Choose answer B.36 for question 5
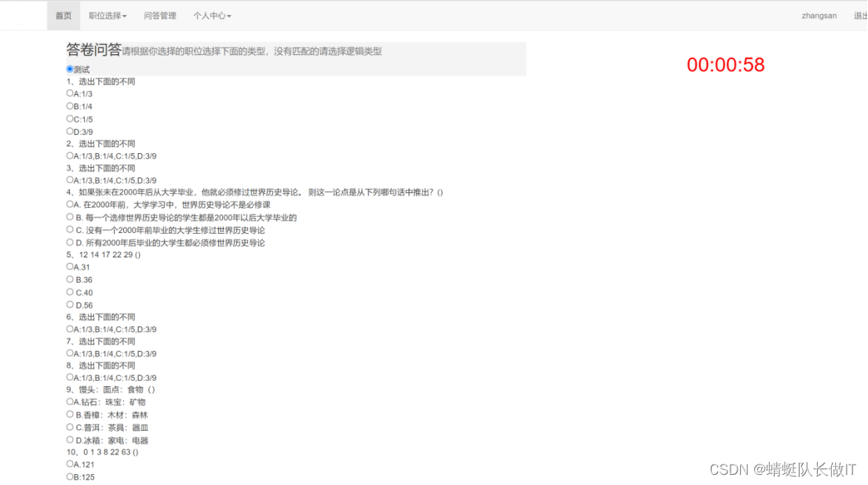Image resolution: width=868 pixels, height=485 pixels. pos(70,279)
